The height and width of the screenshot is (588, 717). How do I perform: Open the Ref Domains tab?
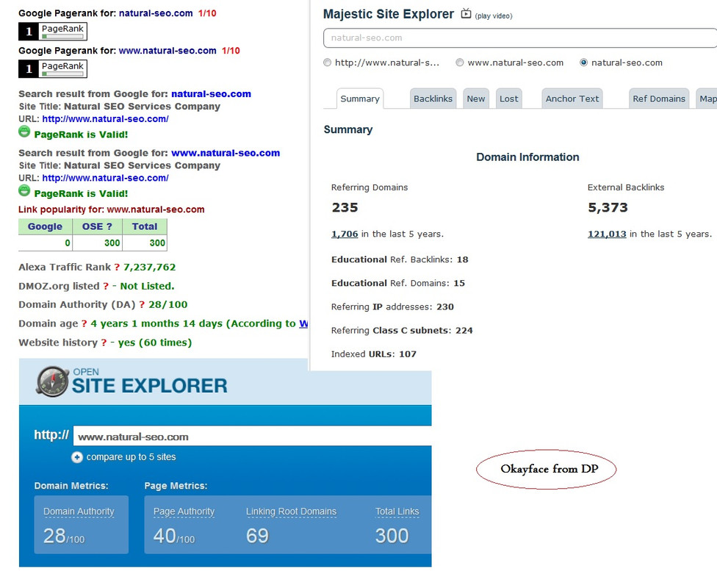click(x=659, y=98)
